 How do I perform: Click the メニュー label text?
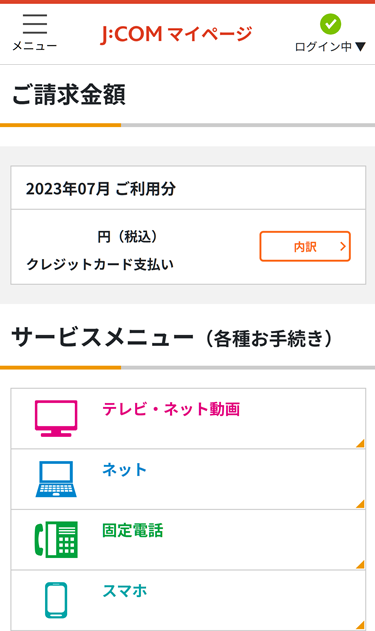click(x=35, y=46)
